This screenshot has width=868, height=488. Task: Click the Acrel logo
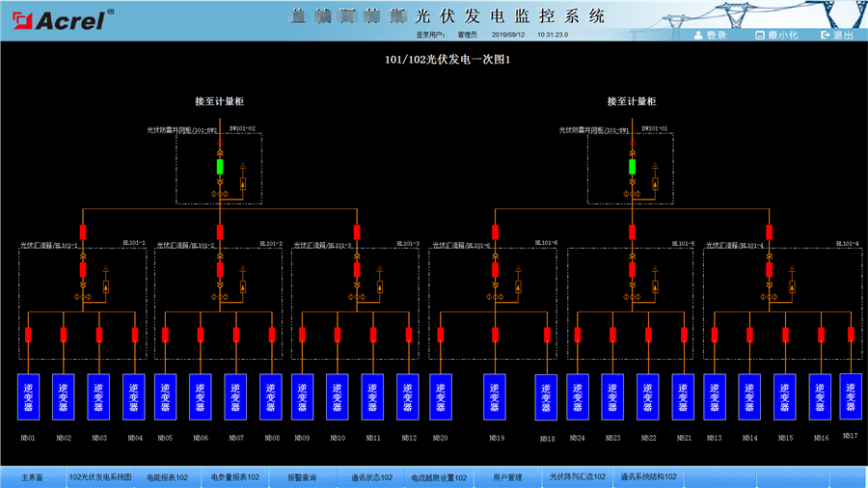click(x=60, y=16)
